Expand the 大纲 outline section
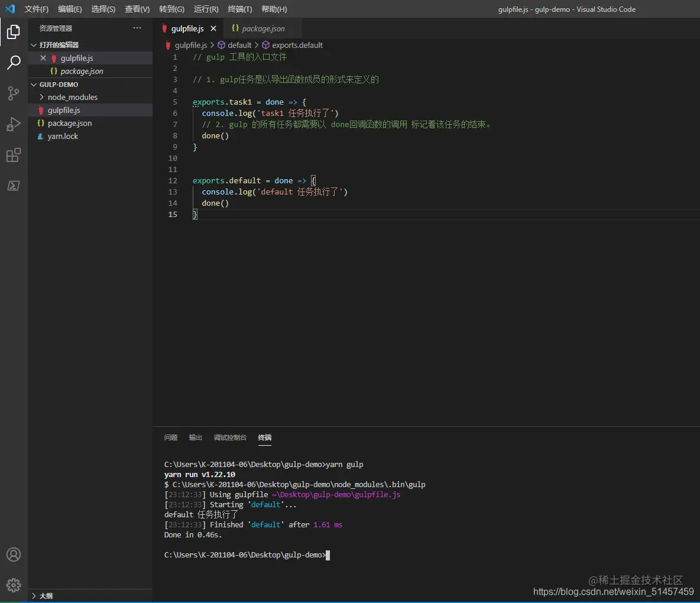 point(34,596)
